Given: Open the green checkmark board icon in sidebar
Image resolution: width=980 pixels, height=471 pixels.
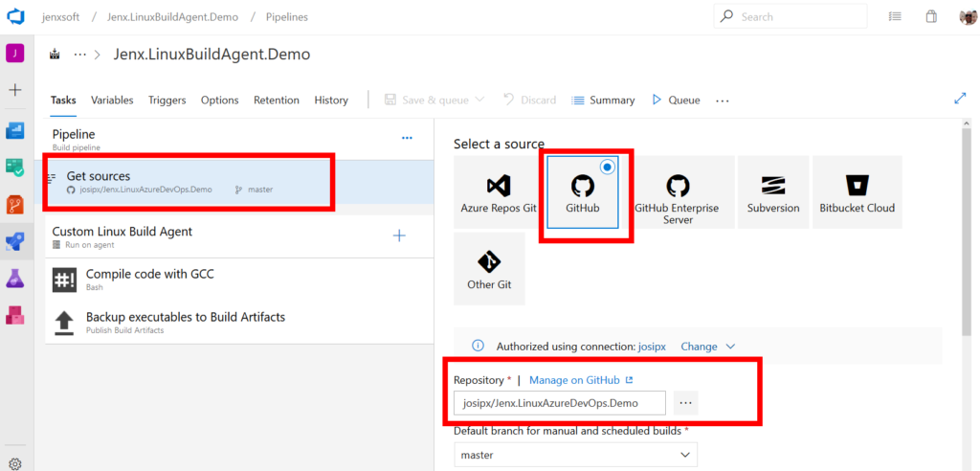Looking at the screenshot, I should [x=15, y=167].
